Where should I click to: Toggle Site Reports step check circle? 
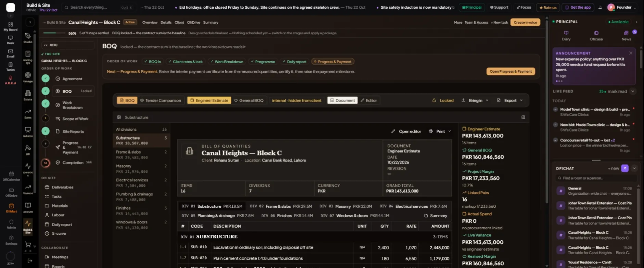point(46,131)
